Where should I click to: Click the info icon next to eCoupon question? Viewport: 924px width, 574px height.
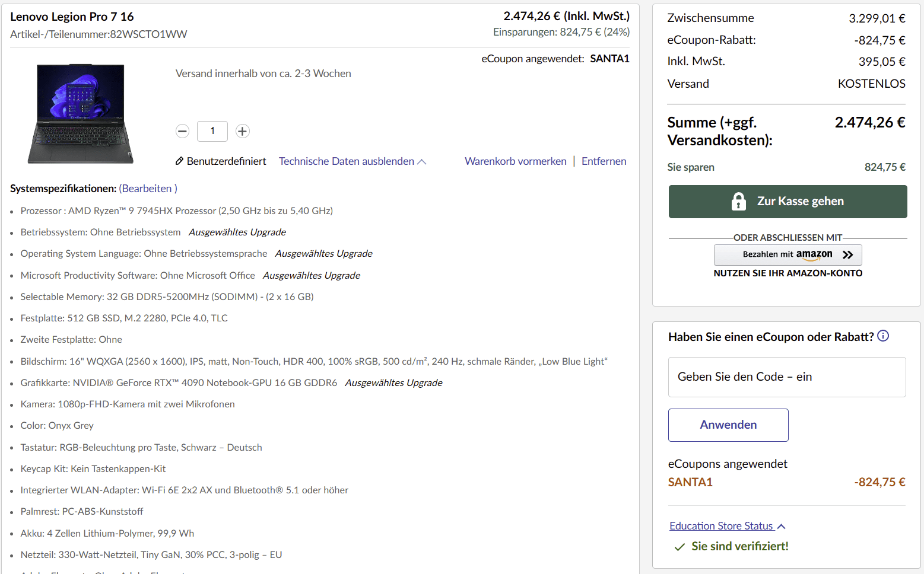coord(883,336)
